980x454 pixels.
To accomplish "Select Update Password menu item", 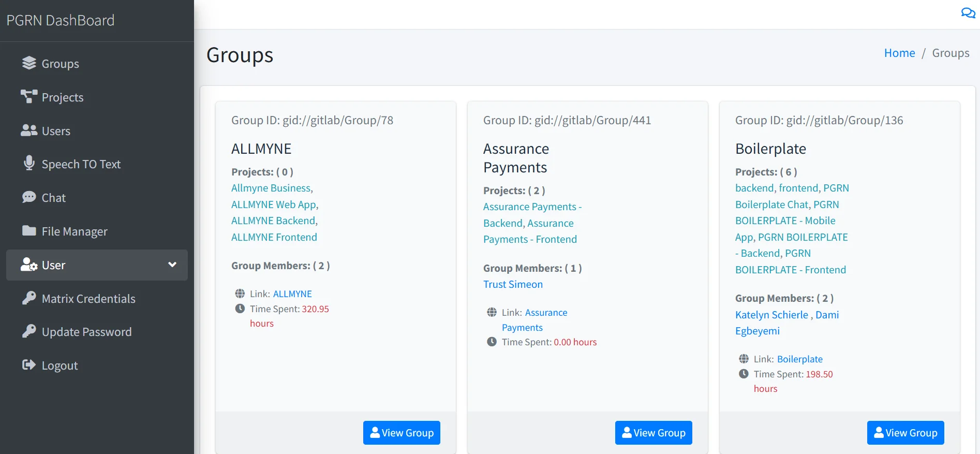I will (x=86, y=332).
